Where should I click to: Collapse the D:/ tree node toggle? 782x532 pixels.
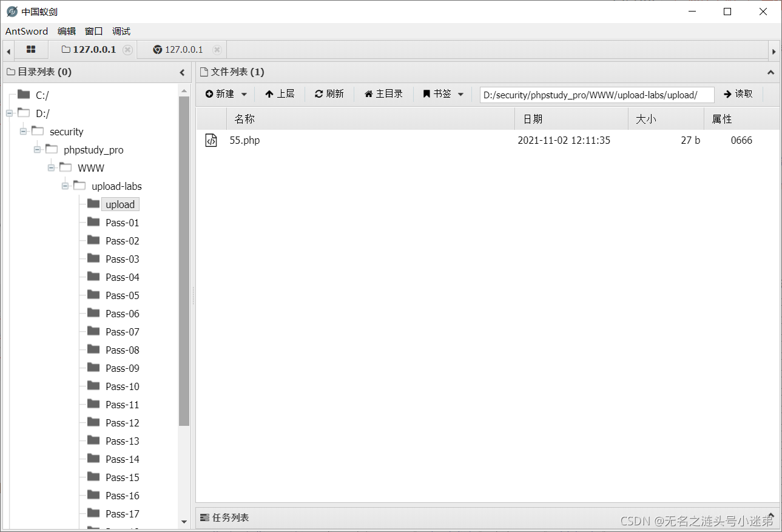9,113
